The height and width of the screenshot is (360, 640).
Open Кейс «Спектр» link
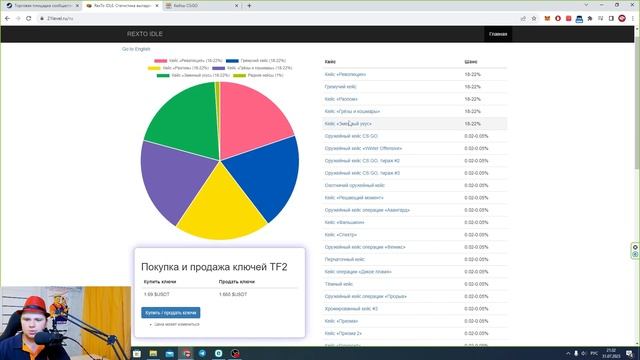pos(341,235)
